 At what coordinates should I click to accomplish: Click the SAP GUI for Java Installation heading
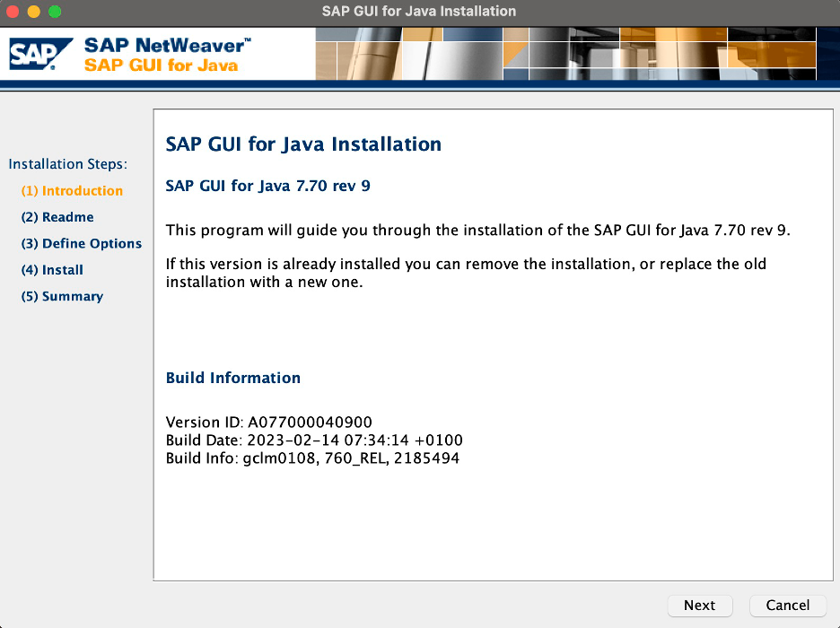(x=303, y=144)
